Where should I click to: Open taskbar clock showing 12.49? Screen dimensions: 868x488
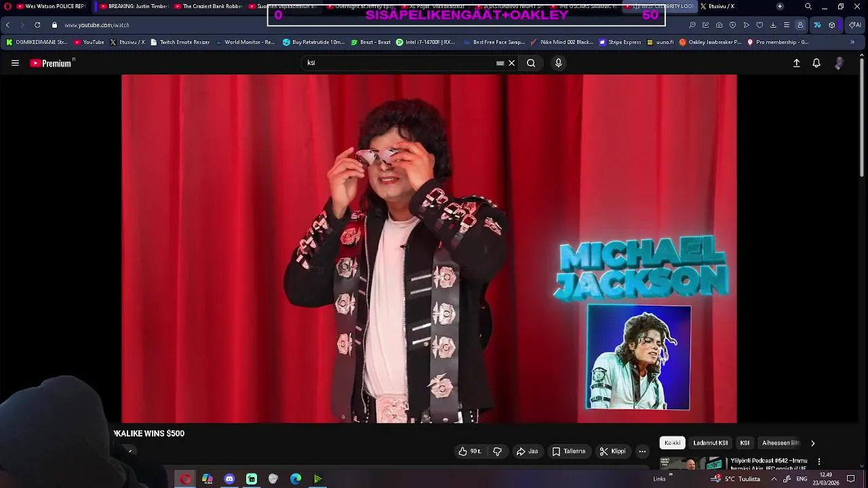click(826, 479)
